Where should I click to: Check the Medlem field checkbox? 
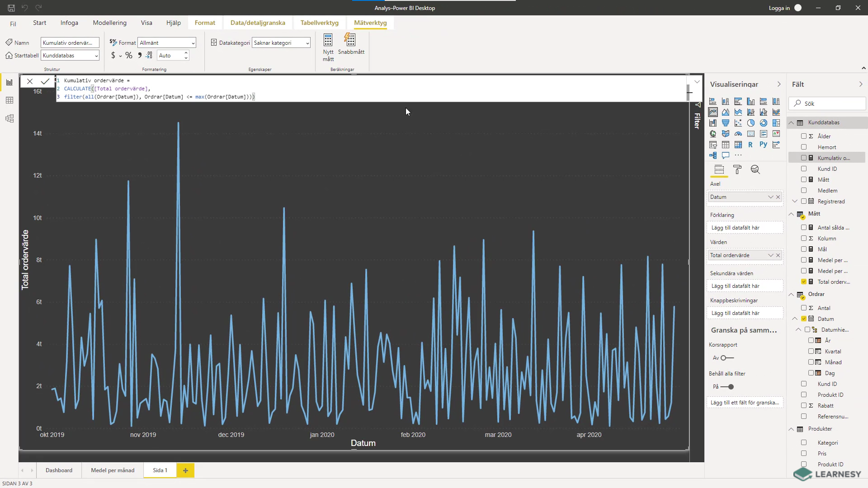804,190
